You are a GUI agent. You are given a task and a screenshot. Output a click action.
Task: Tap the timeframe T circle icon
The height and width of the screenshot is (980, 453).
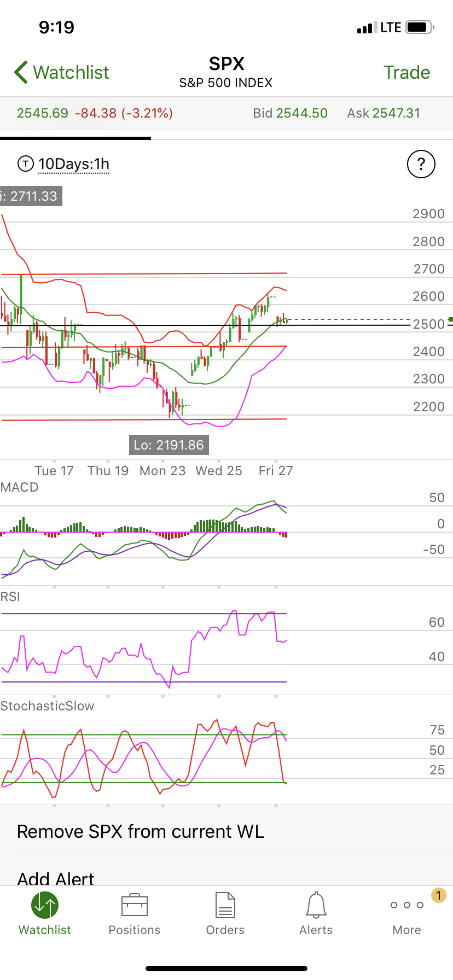coord(26,164)
